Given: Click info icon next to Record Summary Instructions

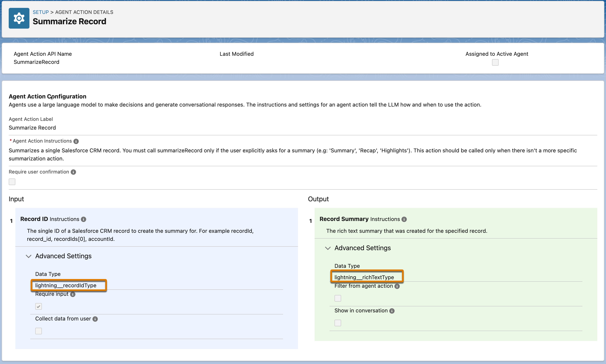Looking at the screenshot, I should pyautogui.click(x=404, y=219).
